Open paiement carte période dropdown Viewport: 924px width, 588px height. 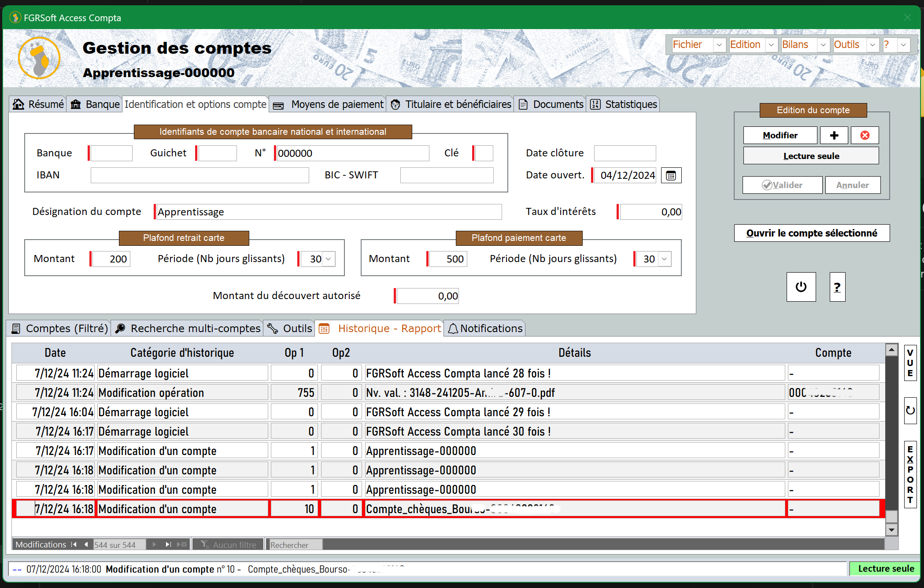pos(664,259)
